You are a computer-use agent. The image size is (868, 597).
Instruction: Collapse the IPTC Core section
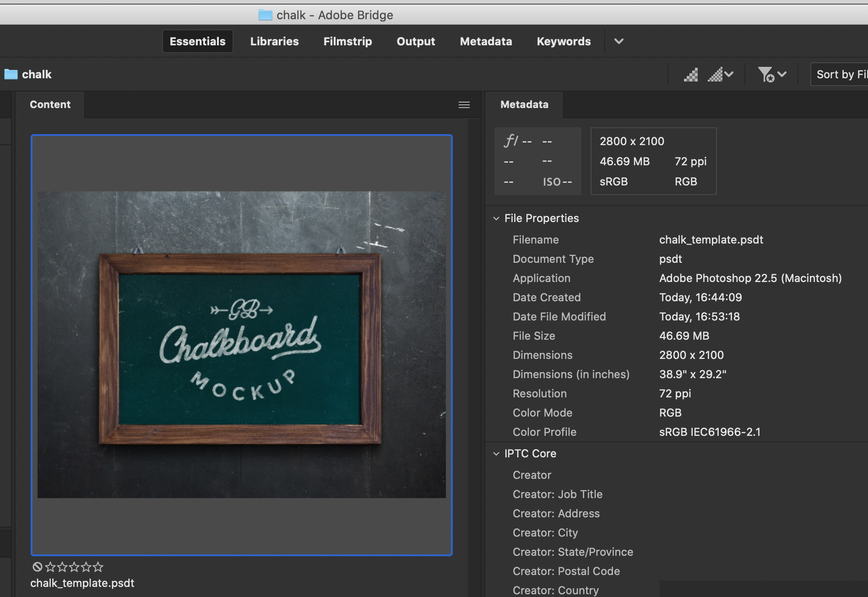click(x=497, y=454)
